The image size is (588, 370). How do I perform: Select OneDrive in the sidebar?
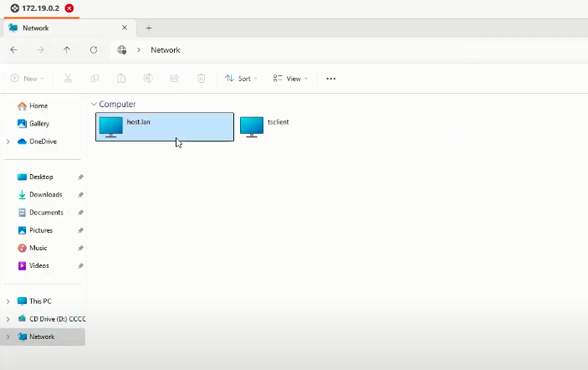tap(37, 141)
